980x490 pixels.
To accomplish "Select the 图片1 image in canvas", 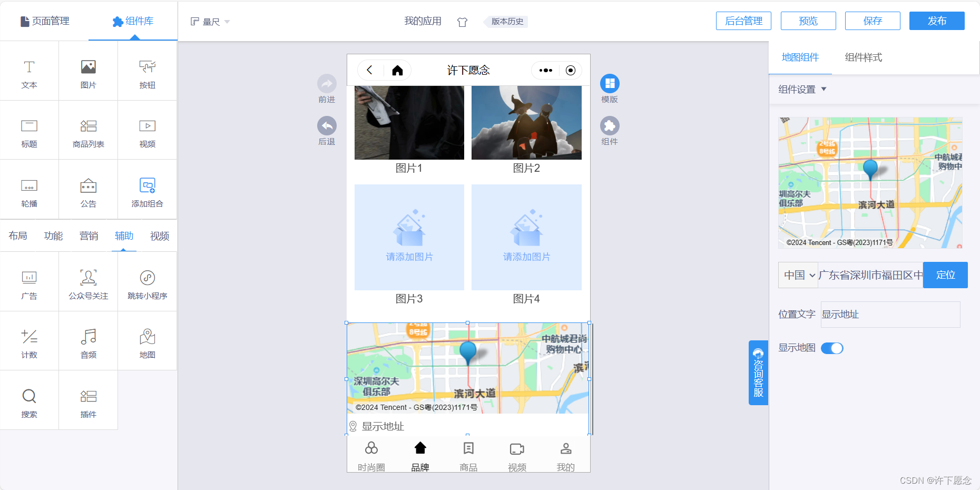I will [409, 123].
